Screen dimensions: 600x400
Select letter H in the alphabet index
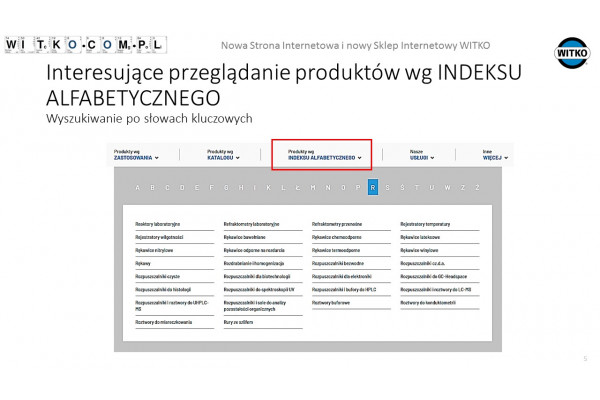241,188
